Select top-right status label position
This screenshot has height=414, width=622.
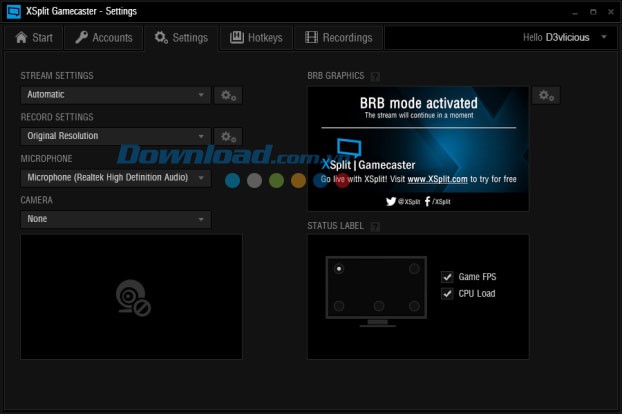tap(414, 269)
